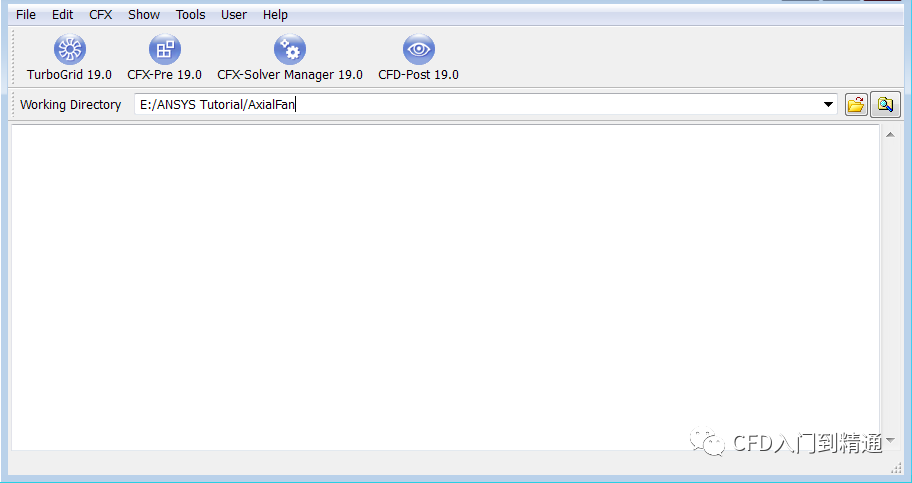Expand the Working Directory dropdown list
912x483 pixels.
pos(828,105)
